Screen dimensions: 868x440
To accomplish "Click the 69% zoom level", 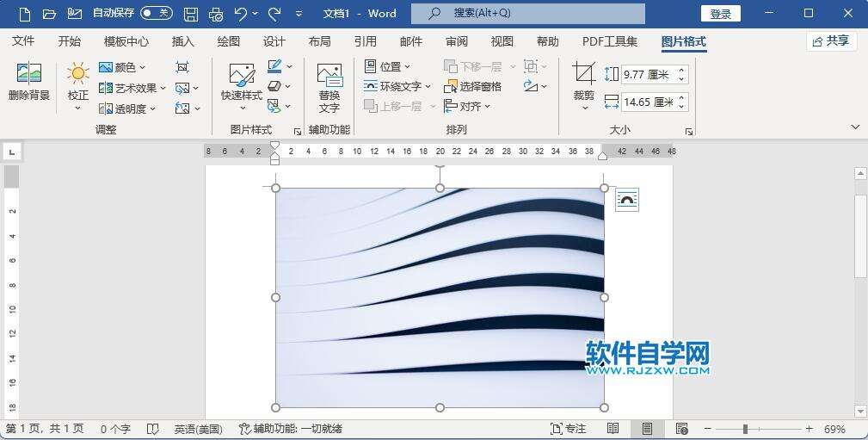I will tap(834, 429).
